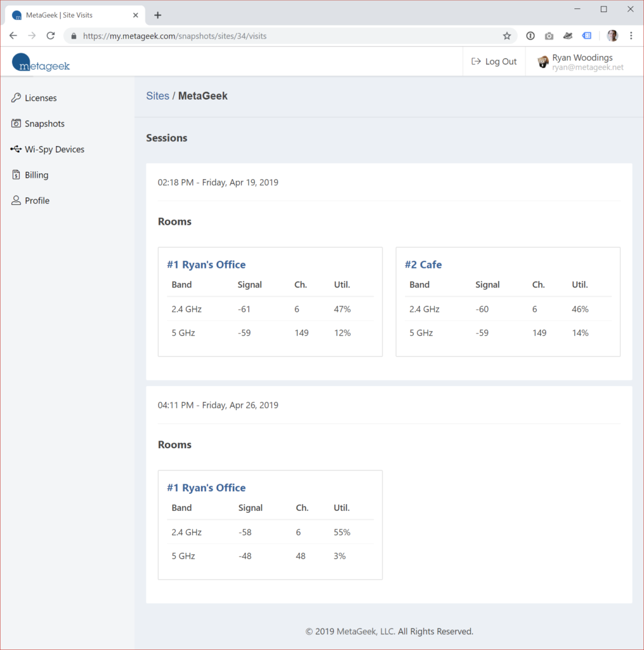
Task: Bookmark this page with the star icon
Action: [507, 36]
